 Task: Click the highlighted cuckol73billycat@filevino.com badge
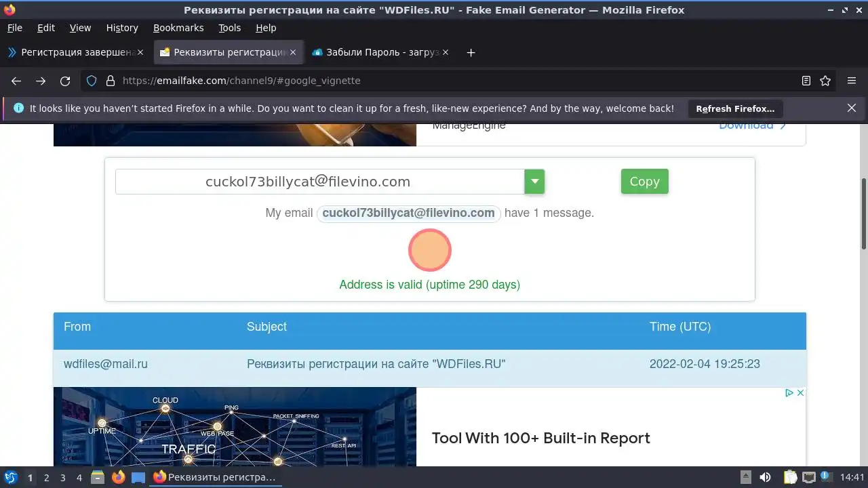coord(408,213)
